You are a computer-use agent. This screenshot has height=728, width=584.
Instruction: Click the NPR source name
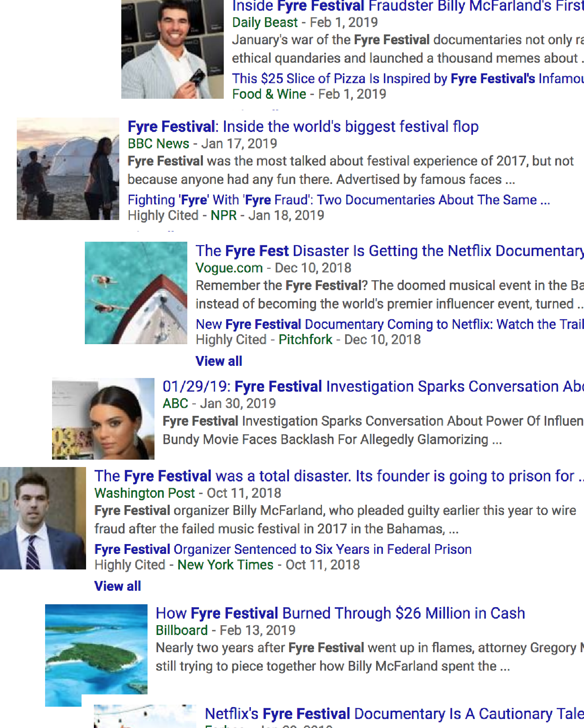click(223, 215)
